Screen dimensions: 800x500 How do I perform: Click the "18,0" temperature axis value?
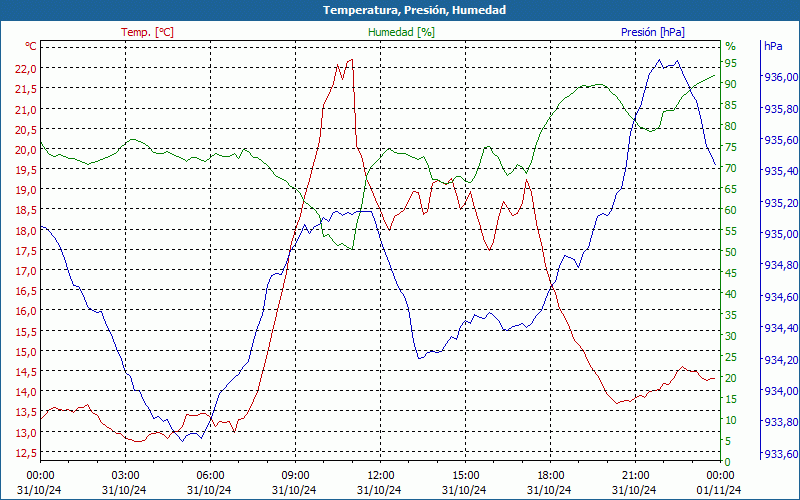[x=25, y=231]
